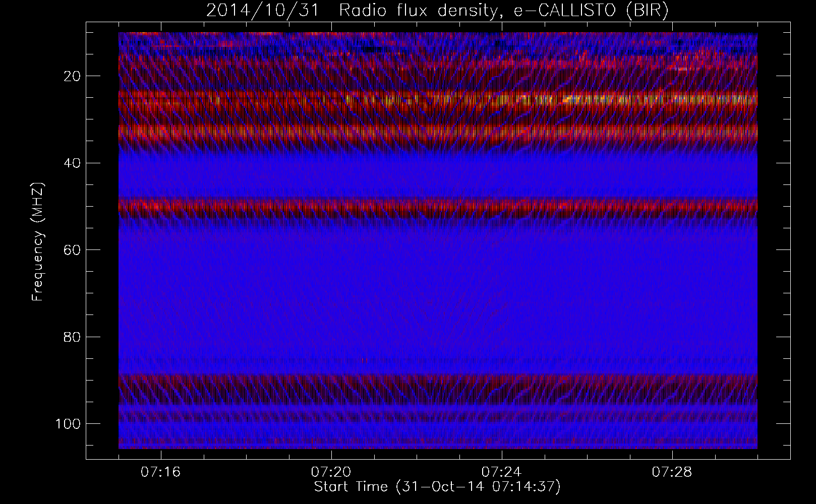Select the y-axis label 'Frequency (MHZ)'

coord(38,242)
